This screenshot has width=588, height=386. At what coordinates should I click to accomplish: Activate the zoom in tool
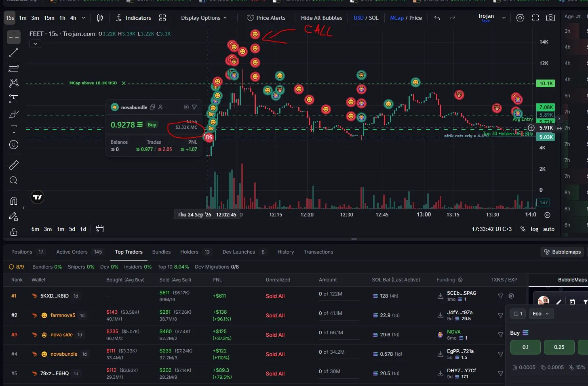coord(14,180)
